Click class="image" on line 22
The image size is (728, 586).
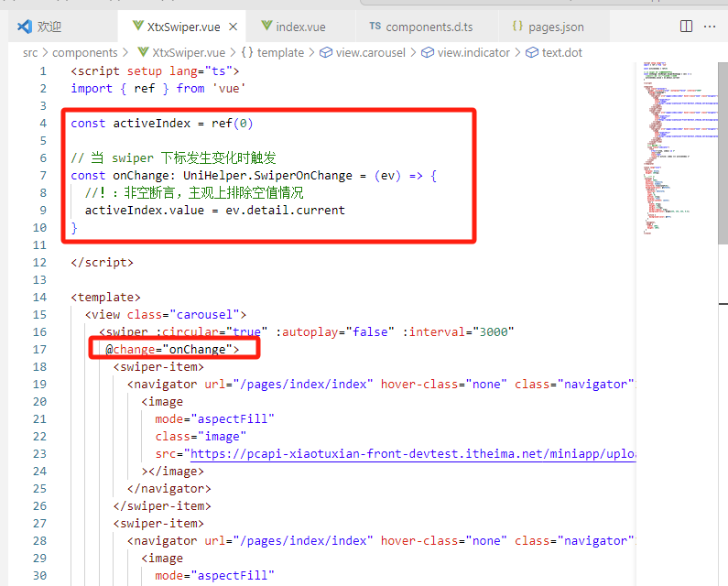(x=201, y=437)
